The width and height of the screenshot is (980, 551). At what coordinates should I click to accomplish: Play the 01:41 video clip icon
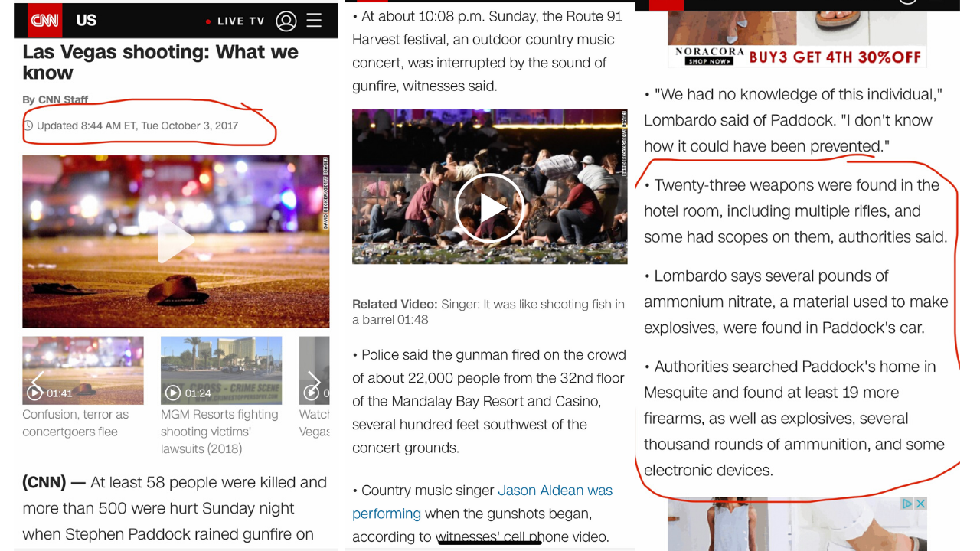[35, 393]
